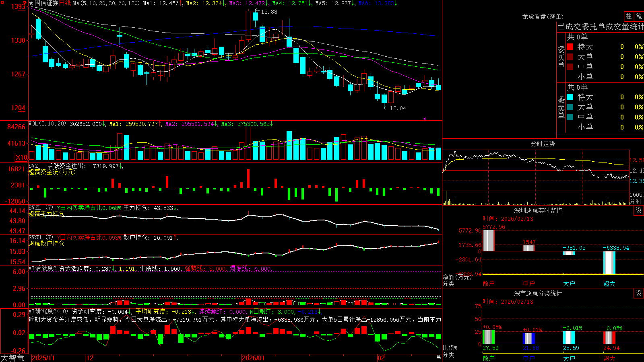Click the 2025/11 date marker on time axis
Viewport: 644px width, 362px height.
pos(43,358)
